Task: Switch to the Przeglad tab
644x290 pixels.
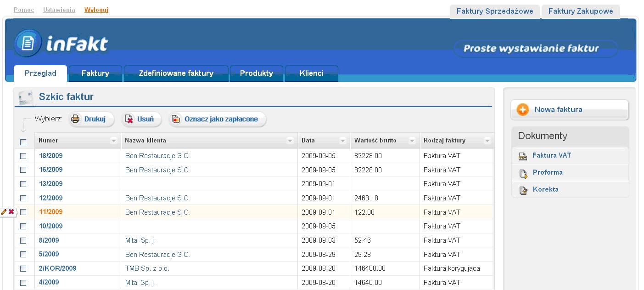Action: point(40,74)
